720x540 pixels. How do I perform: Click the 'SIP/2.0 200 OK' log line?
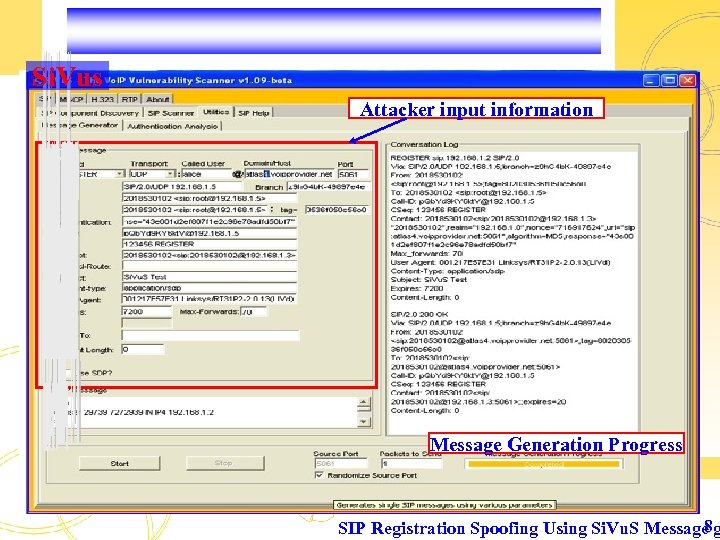pos(420,315)
